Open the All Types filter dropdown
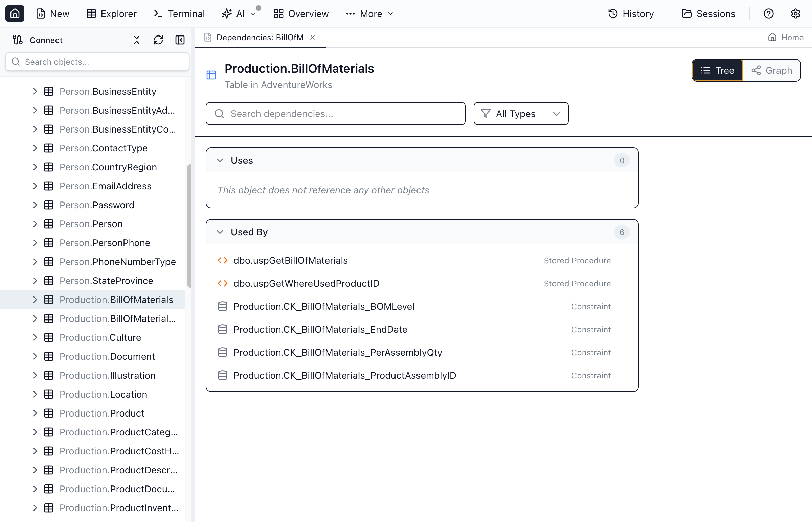812x522 pixels. pos(521,114)
